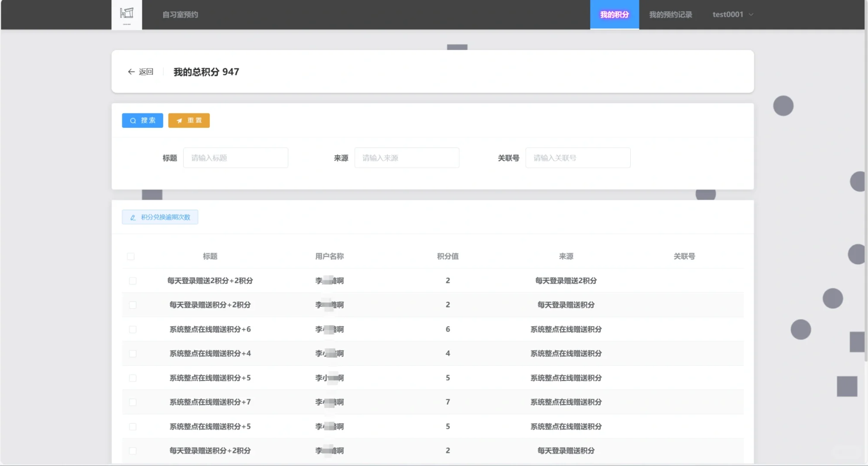This screenshot has width=868, height=466.
Task: Click the magnifier icon on search button
Action: 133,121
